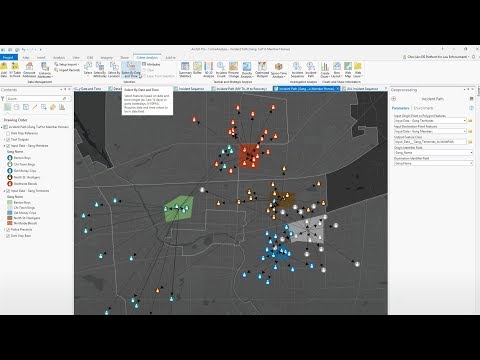Open the Geocode Addresses tool
This screenshot has height=360, width=480.
coord(29,69)
